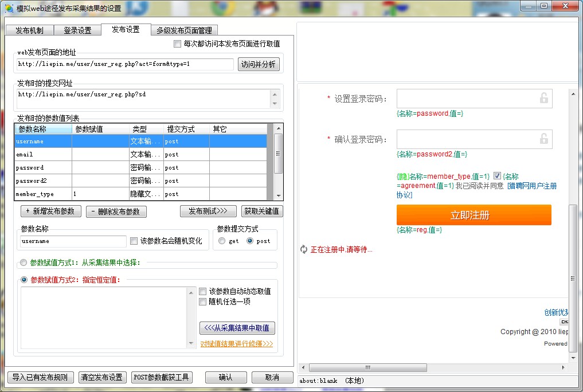This screenshot has height=392, width=583.
Task: Click the refresh icon beside registering message
Action: 304,249
